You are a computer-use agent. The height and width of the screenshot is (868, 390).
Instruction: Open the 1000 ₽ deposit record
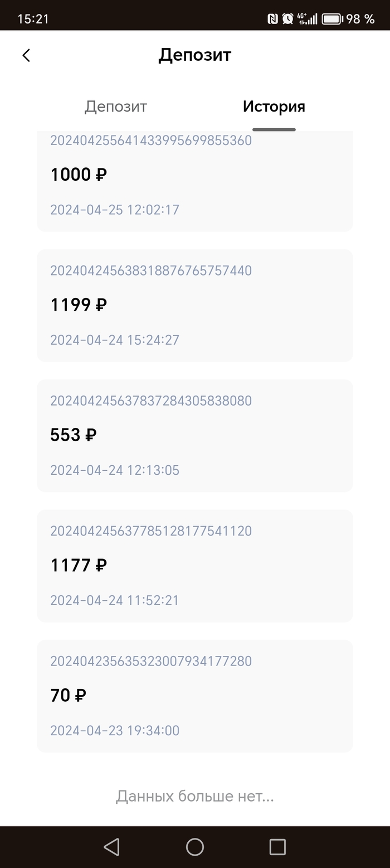tap(194, 181)
